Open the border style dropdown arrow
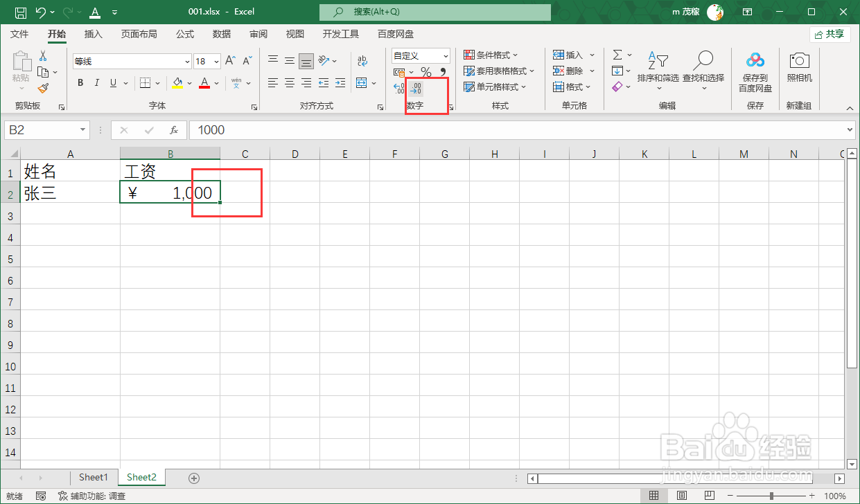The width and height of the screenshot is (860, 504). [x=157, y=82]
